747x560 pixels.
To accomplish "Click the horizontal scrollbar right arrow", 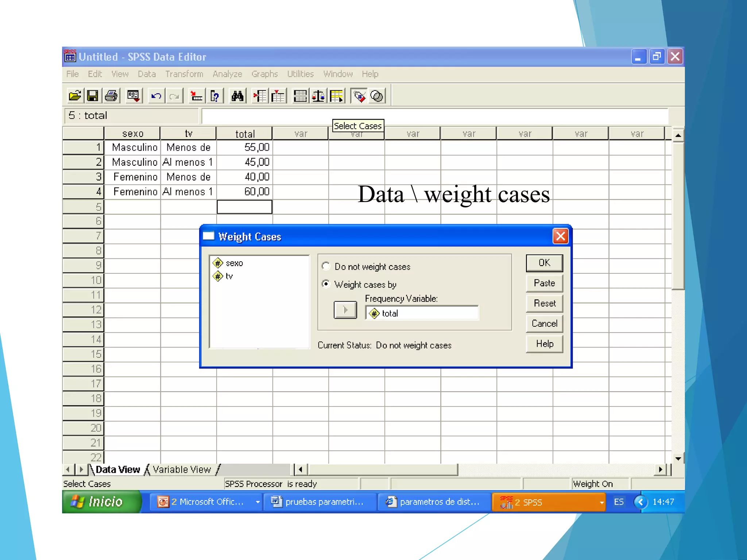I will (x=661, y=470).
